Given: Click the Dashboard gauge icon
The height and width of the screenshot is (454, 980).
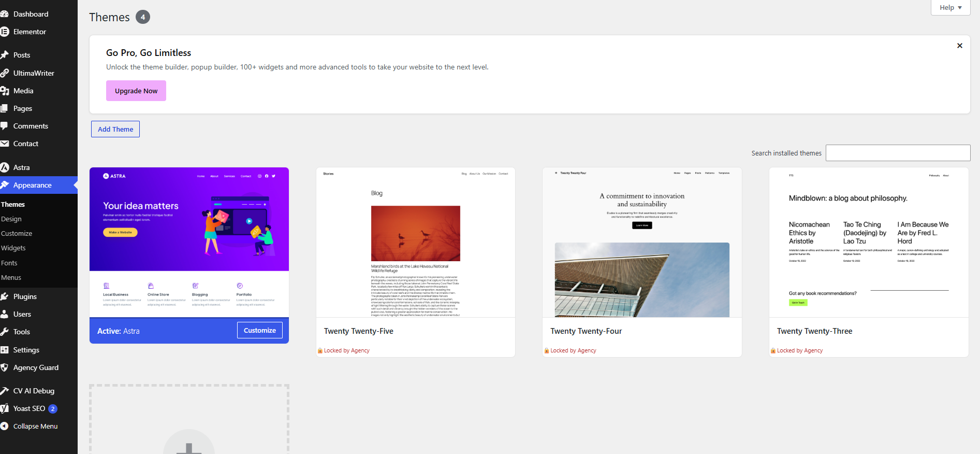Looking at the screenshot, I should (4, 14).
